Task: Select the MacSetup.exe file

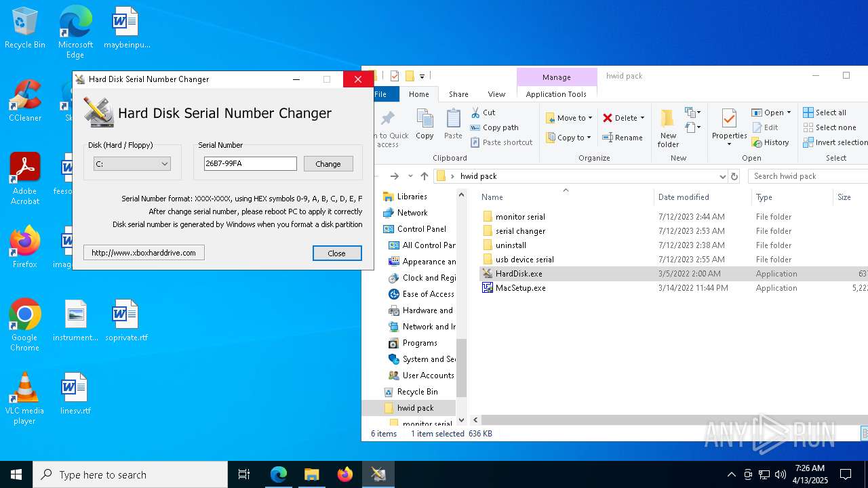Action: click(520, 288)
